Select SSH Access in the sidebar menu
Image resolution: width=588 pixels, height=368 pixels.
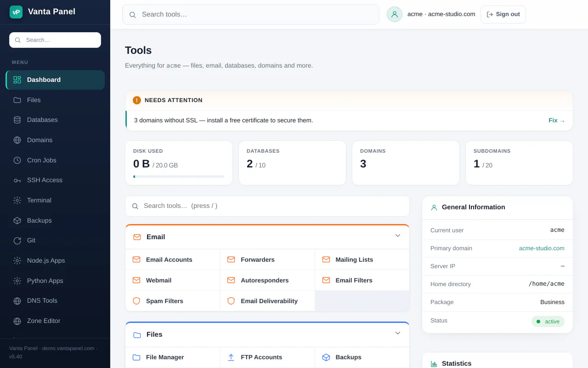point(55,180)
